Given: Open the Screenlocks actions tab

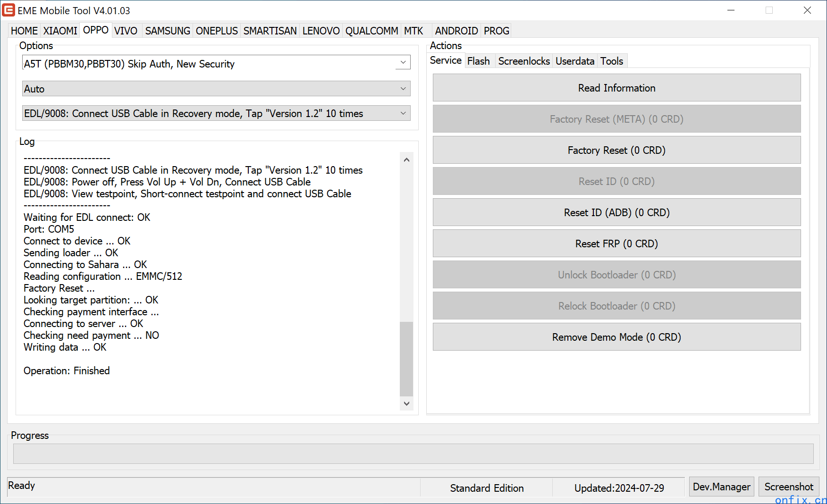Looking at the screenshot, I should point(524,61).
